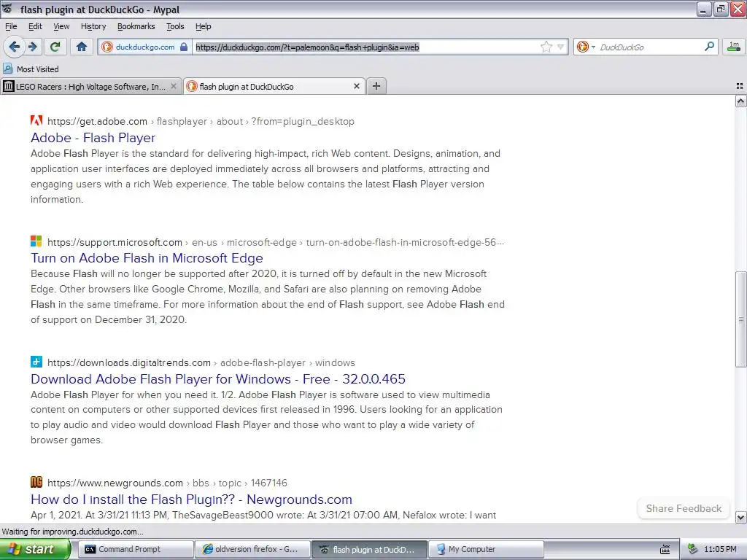Image resolution: width=747 pixels, height=560 pixels.
Task: Click the keyboard icon in the taskbar
Action: pyautogui.click(x=665, y=550)
